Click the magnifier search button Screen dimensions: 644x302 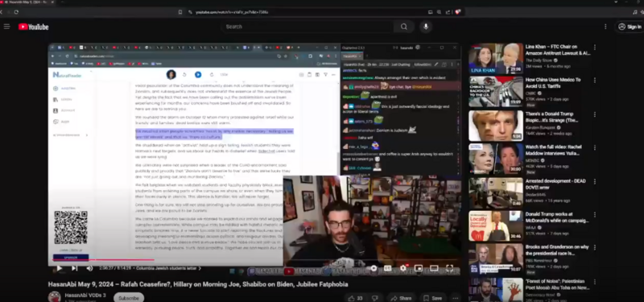404,27
